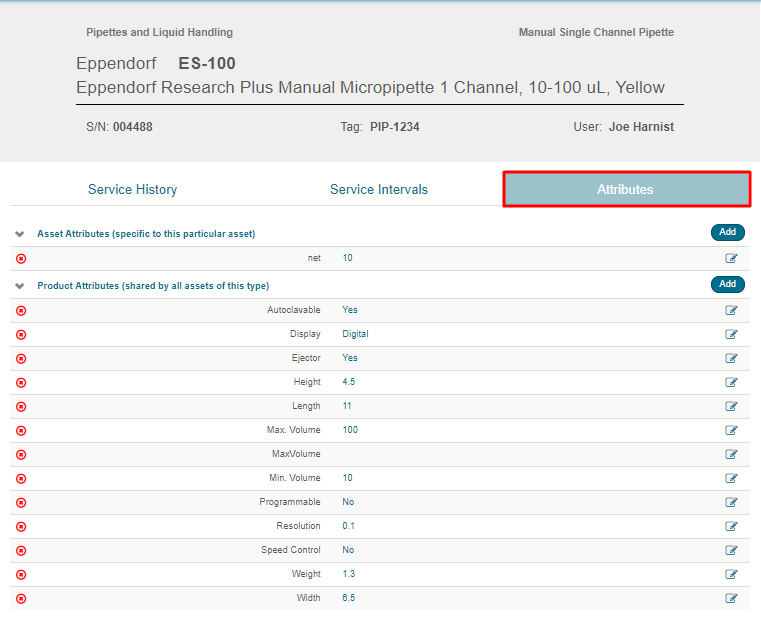Edit the MaxVolume attribute

point(731,454)
